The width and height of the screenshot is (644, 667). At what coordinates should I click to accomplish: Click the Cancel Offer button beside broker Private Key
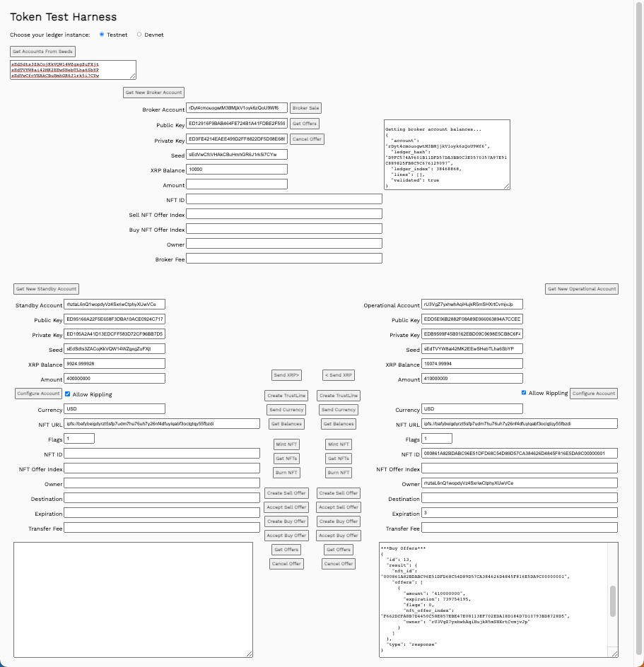(306, 139)
